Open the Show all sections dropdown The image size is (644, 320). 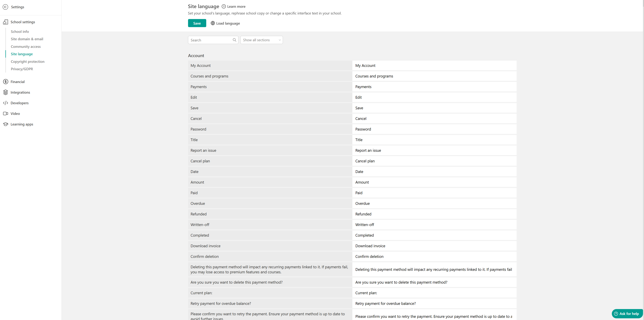pyautogui.click(x=261, y=40)
